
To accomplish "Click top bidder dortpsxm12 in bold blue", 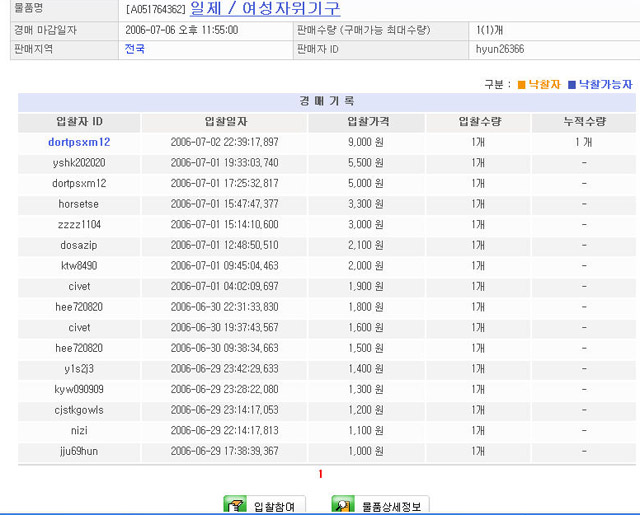I will coord(79,142).
